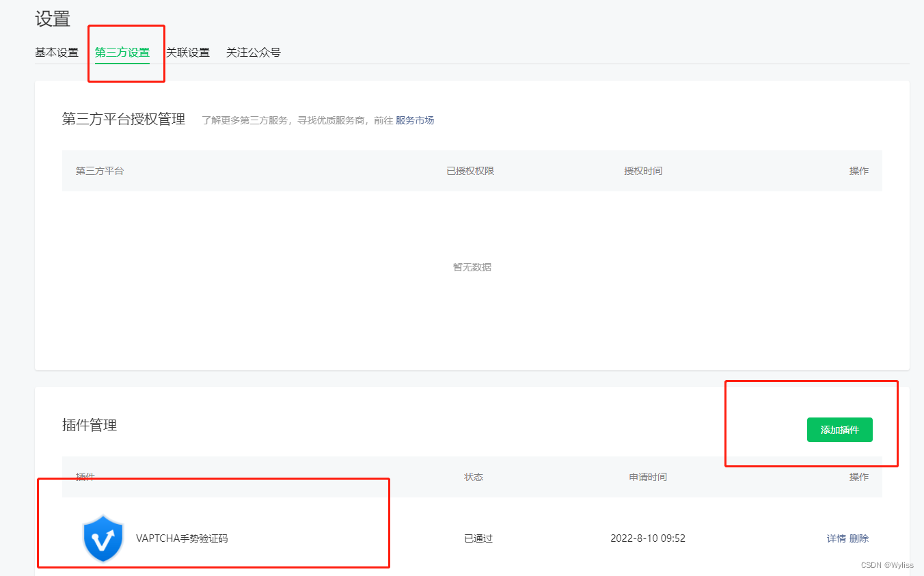This screenshot has width=924, height=576.
Task: Click the 申请时间 column header
Action: click(648, 477)
